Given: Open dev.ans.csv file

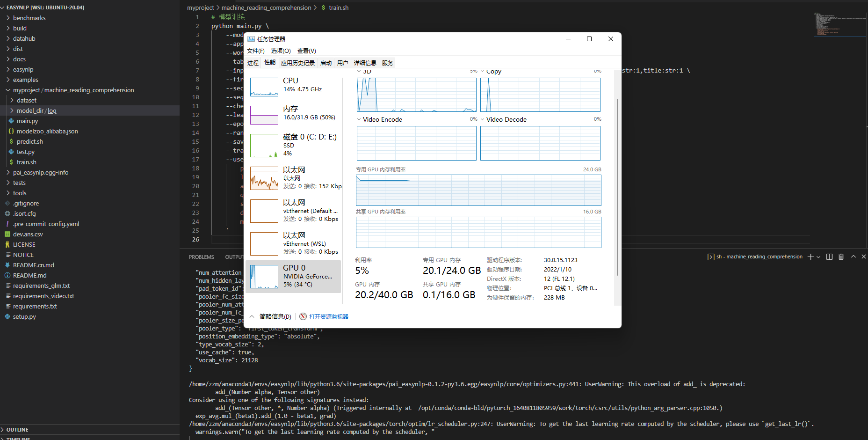Looking at the screenshot, I should (90, 234).
